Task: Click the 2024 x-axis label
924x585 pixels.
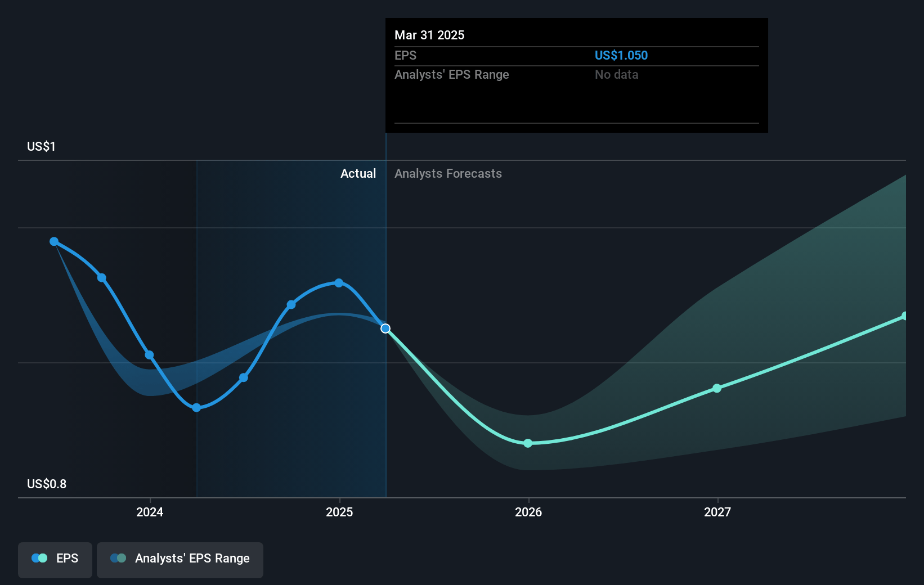Action: pos(150,512)
